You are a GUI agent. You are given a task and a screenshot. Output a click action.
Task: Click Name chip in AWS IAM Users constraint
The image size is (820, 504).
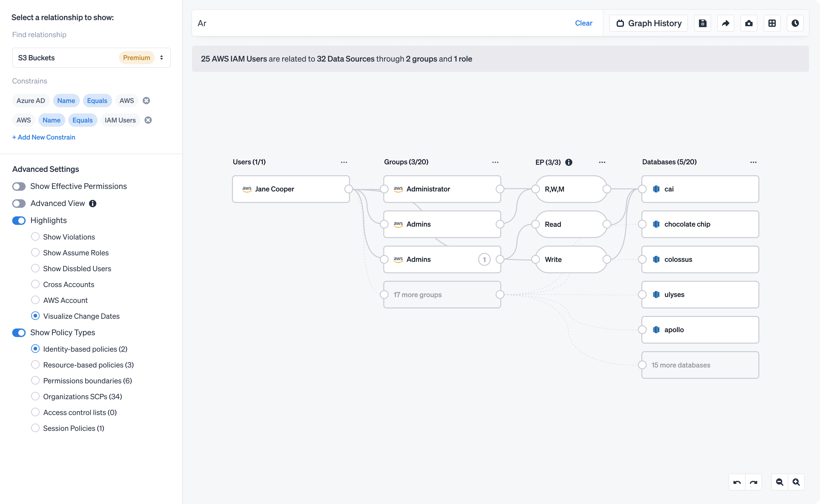(51, 120)
